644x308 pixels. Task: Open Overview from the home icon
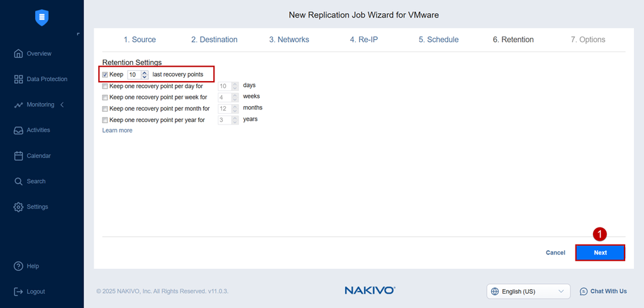[18, 53]
